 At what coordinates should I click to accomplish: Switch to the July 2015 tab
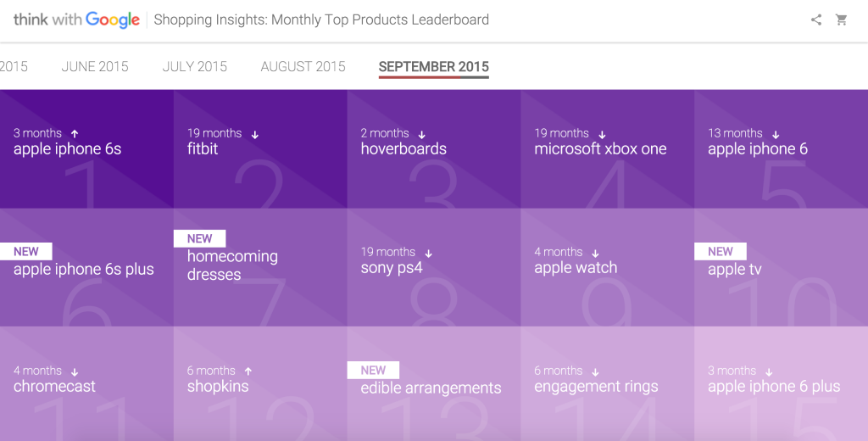pyautogui.click(x=194, y=66)
